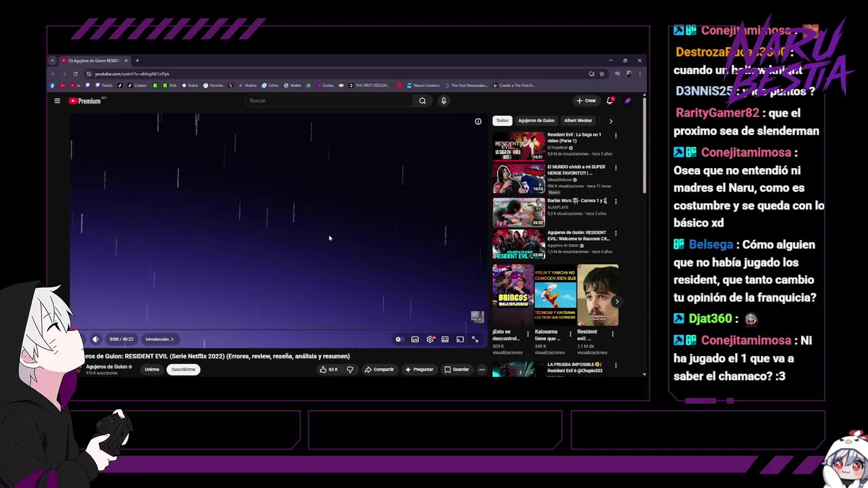Bookmark this page with star icon
The height and width of the screenshot is (488, 868).
pyautogui.click(x=601, y=74)
